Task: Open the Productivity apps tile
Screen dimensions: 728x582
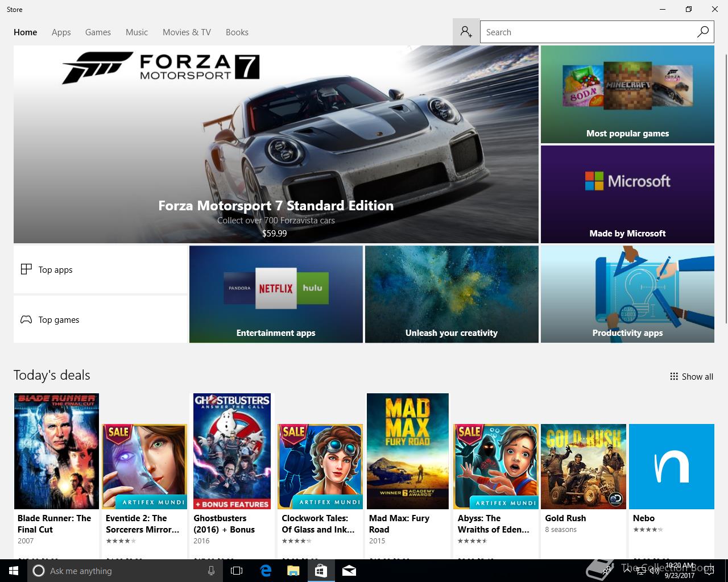Action: pos(627,294)
